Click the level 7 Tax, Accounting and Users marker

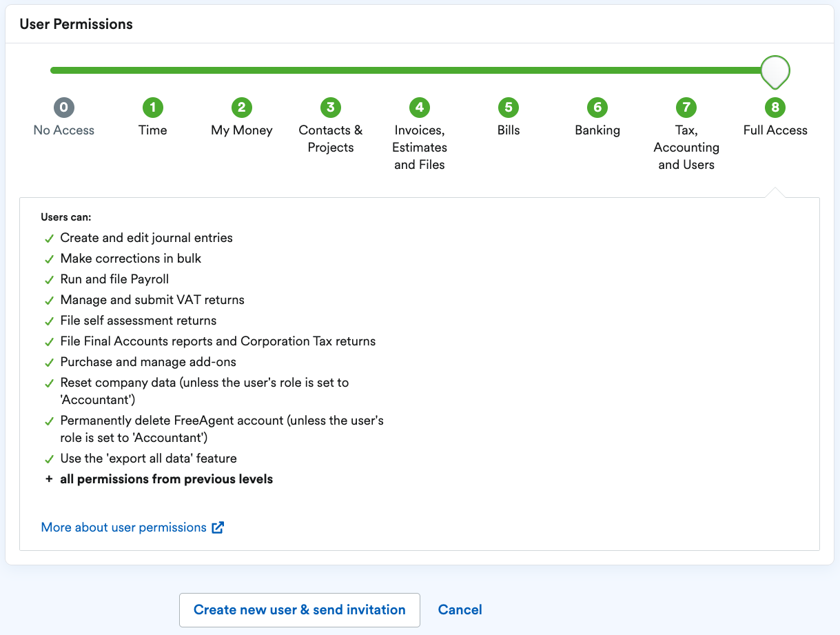click(686, 108)
